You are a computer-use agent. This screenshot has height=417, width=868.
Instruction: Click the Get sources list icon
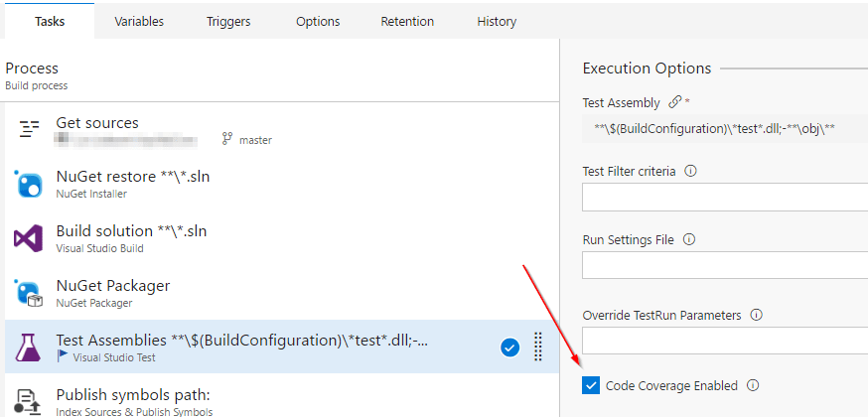point(28,130)
